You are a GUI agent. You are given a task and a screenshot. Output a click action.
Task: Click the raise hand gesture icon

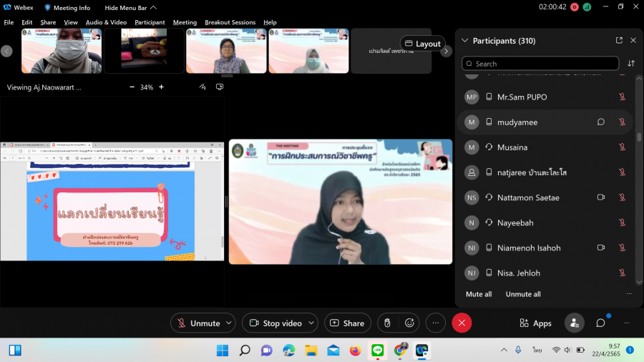(x=387, y=323)
